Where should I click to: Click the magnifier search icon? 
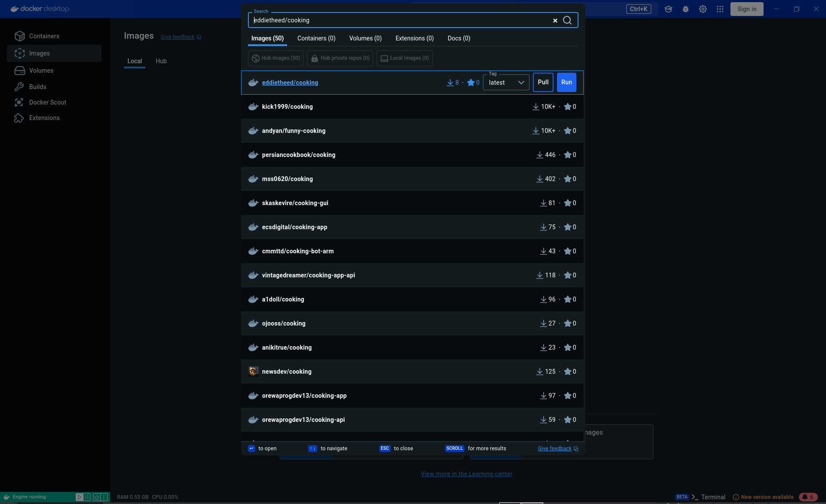(x=567, y=20)
